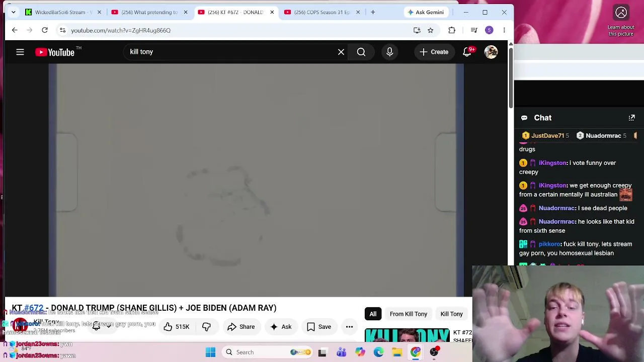Open File Explorer from taskbar
The image size is (644, 362).
(397, 352)
